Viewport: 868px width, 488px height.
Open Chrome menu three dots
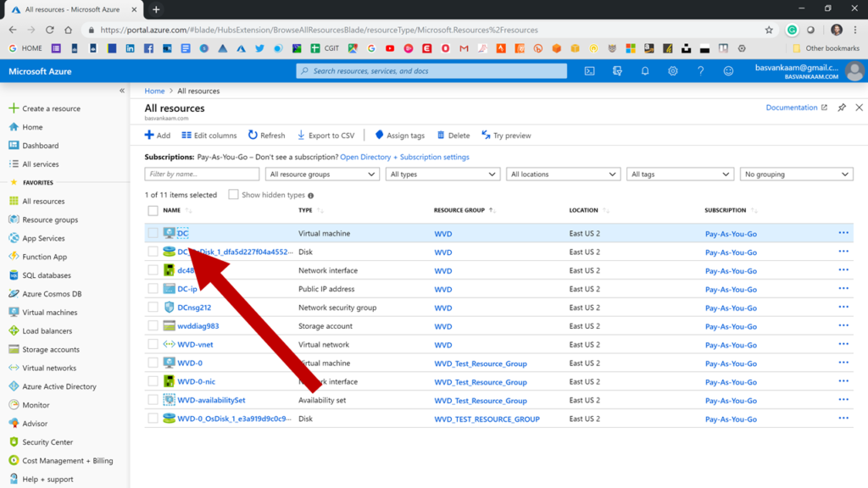pos(855,30)
